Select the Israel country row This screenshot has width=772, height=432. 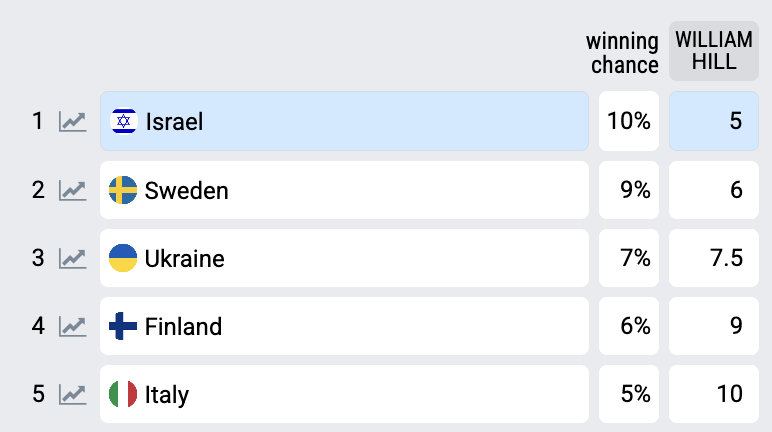coord(344,121)
